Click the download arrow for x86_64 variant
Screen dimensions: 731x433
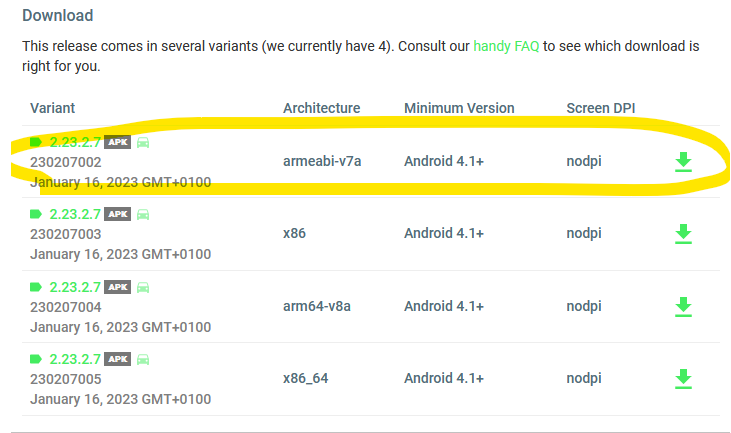(683, 378)
